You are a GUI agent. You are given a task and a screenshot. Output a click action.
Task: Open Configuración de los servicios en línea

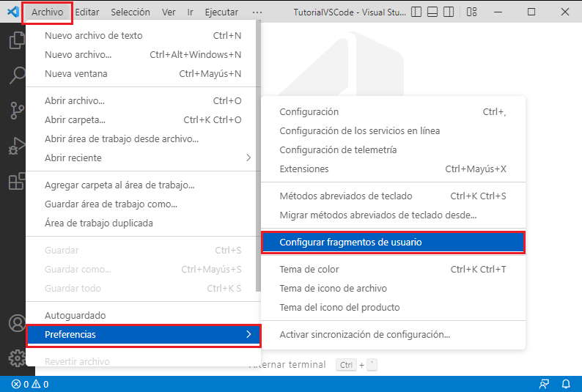pyautogui.click(x=393, y=131)
